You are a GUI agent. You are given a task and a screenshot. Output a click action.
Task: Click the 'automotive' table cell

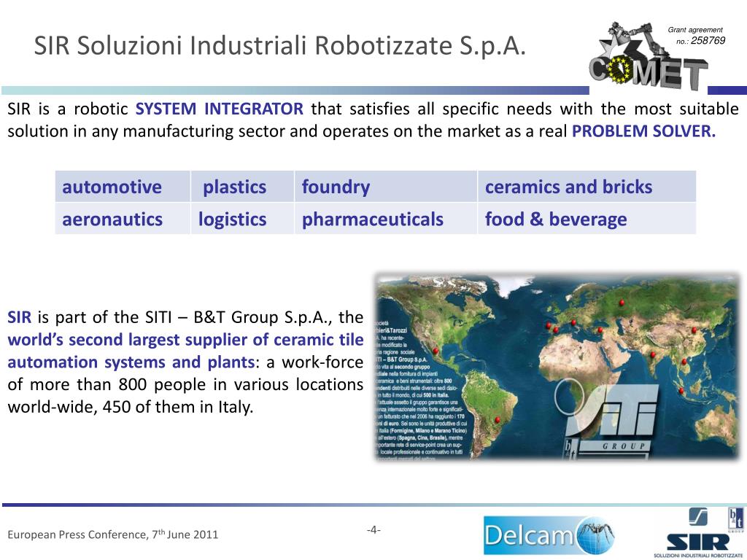click(x=123, y=187)
